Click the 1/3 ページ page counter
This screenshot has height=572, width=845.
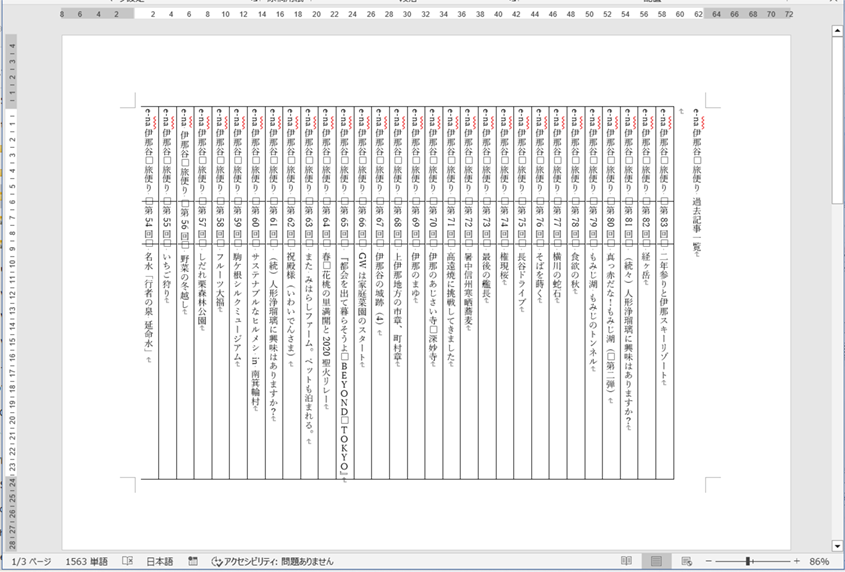[29, 562]
